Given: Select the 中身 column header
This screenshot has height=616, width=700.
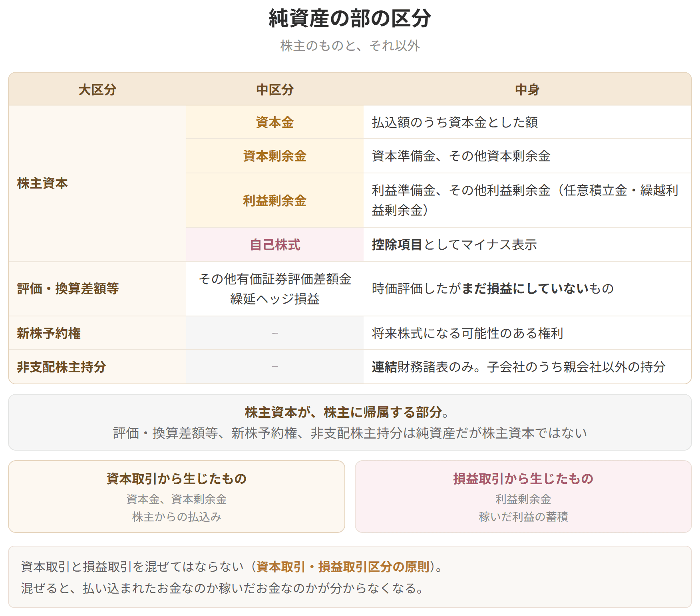Looking at the screenshot, I should click(x=527, y=89).
